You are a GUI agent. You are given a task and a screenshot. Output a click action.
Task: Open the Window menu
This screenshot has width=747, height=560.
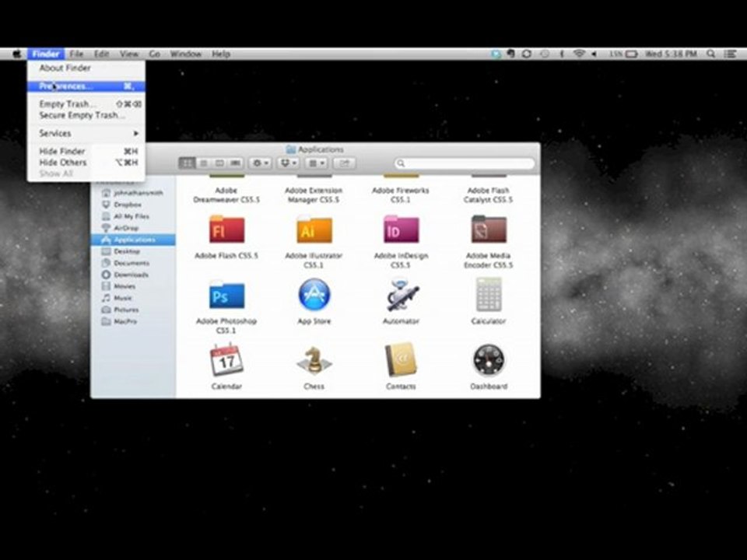click(186, 54)
